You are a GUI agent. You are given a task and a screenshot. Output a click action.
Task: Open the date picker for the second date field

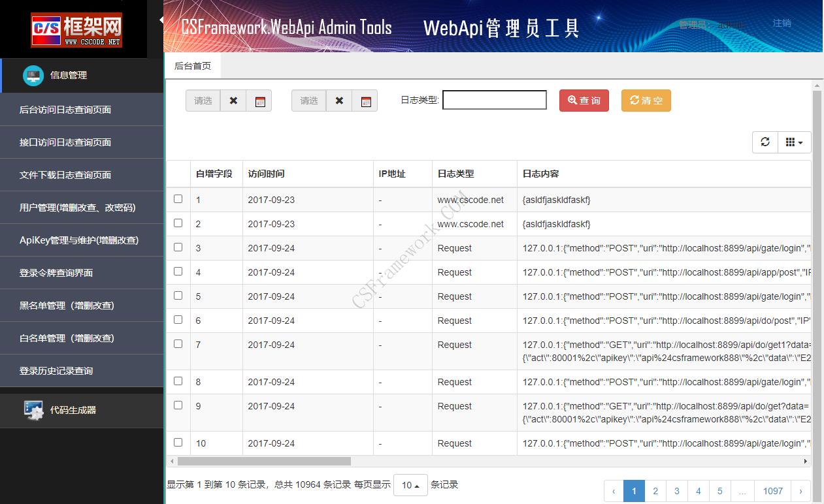click(365, 101)
